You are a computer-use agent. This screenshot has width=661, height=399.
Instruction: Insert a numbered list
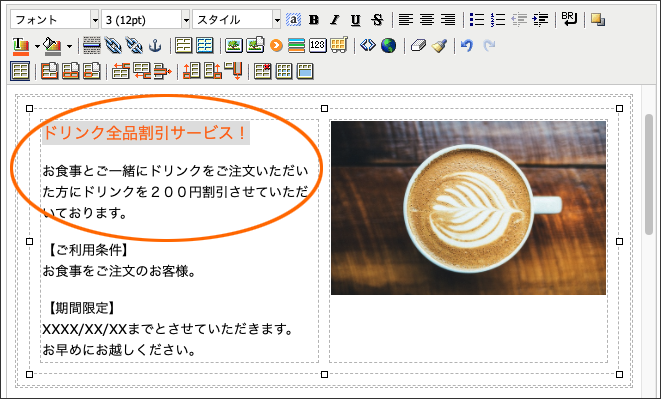click(x=498, y=20)
